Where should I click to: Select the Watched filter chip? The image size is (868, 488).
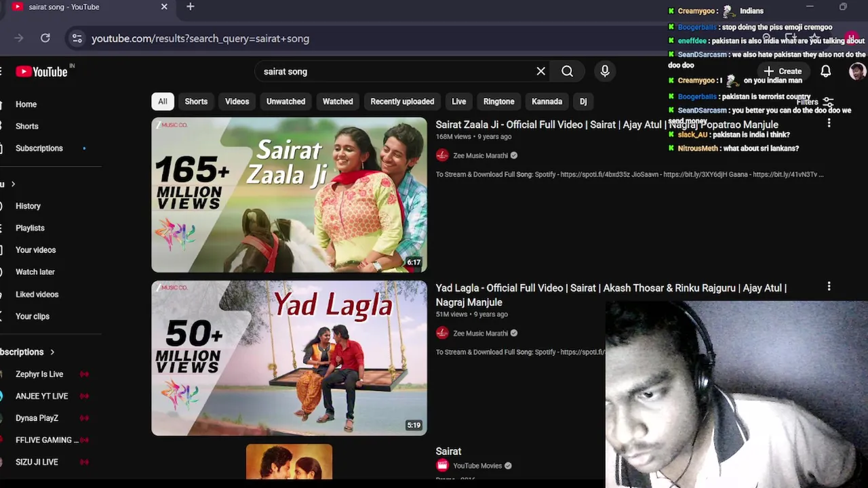point(338,102)
